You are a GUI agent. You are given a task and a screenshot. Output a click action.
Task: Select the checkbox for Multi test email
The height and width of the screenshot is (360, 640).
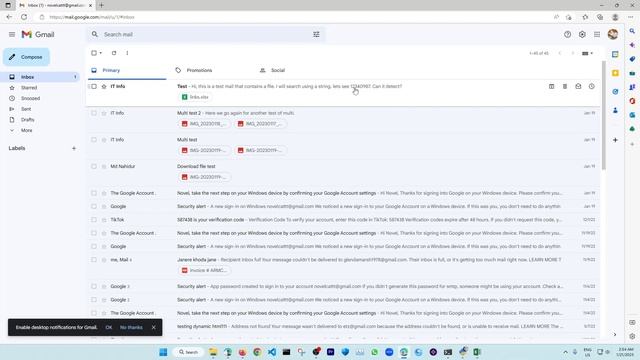coord(94,140)
